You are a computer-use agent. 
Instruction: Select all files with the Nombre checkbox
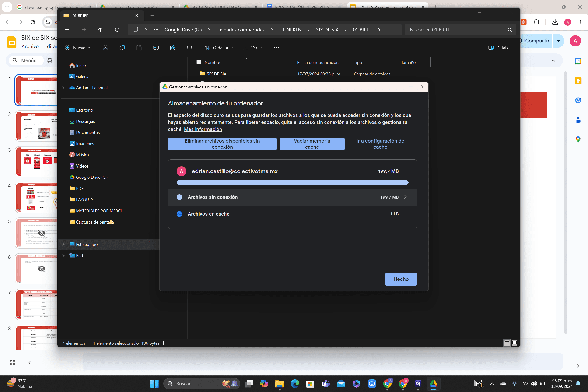point(199,62)
